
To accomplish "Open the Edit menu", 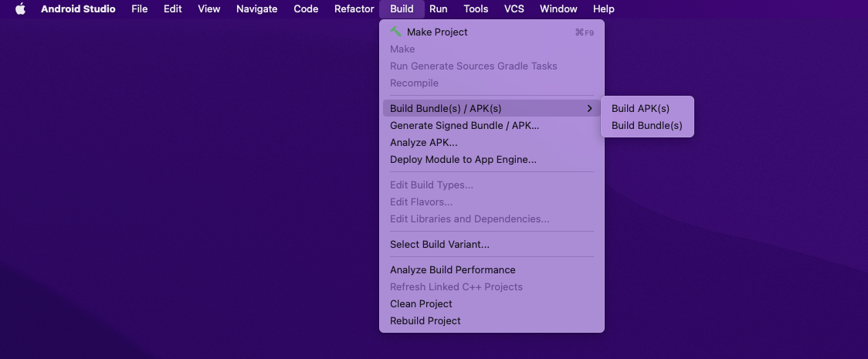I will pos(173,8).
